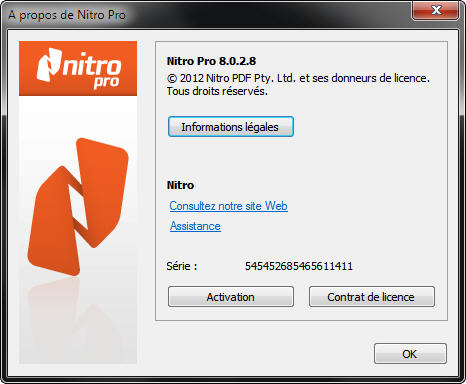
Task: Click the serial number 545452685465611411
Action: pos(299,266)
